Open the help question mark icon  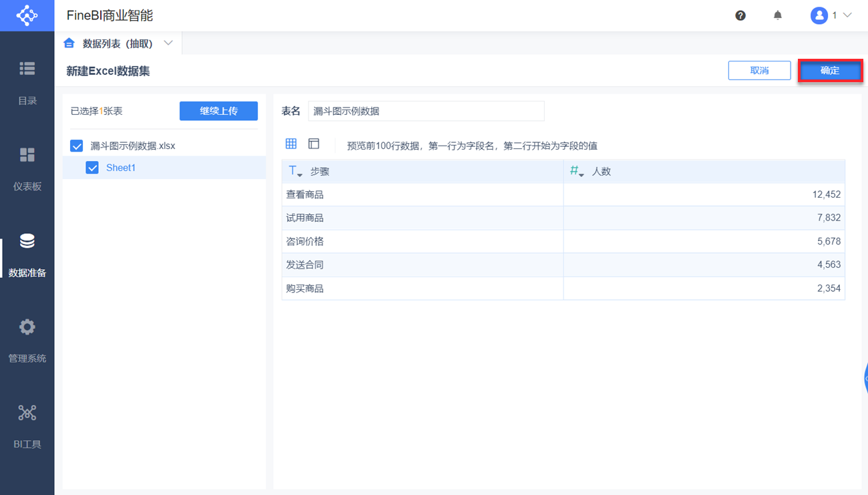tap(740, 15)
